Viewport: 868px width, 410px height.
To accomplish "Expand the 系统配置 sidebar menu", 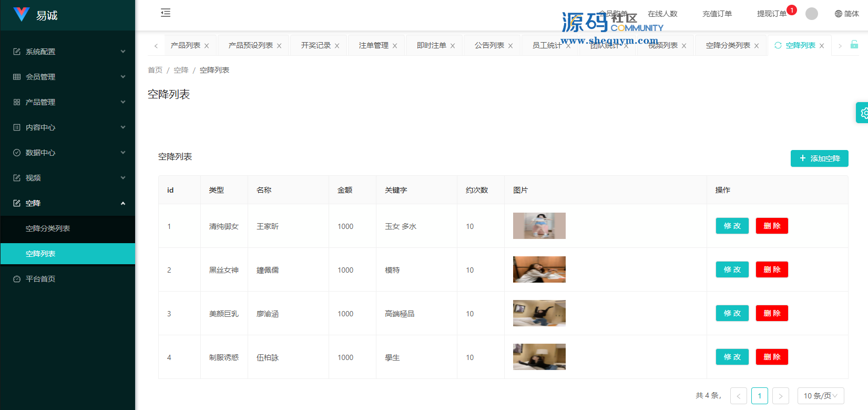I will click(68, 52).
